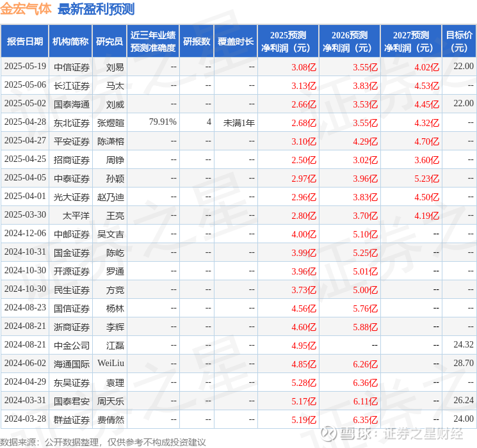Click 2027 forecast value 4.02亿

click(427, 67)
